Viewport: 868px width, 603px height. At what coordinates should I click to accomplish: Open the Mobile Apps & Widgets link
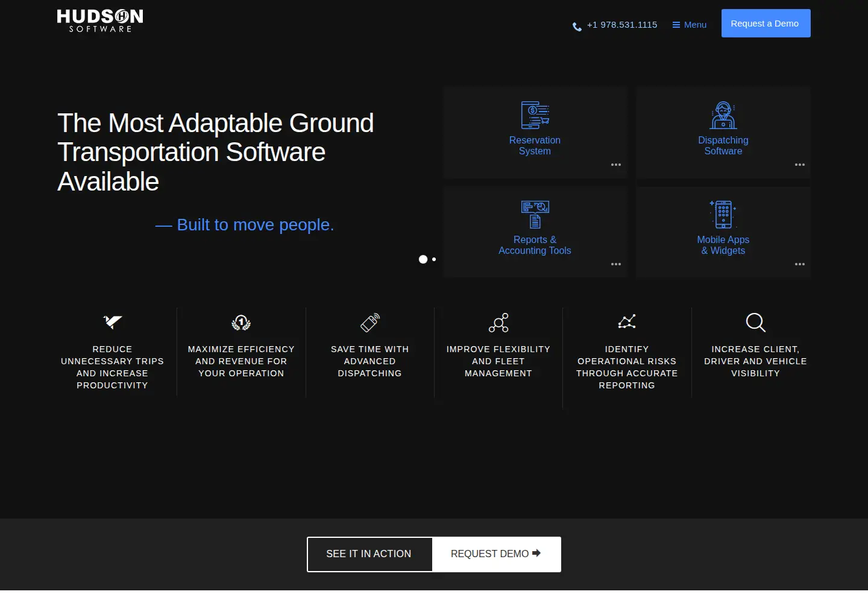(x=723, y=245)
